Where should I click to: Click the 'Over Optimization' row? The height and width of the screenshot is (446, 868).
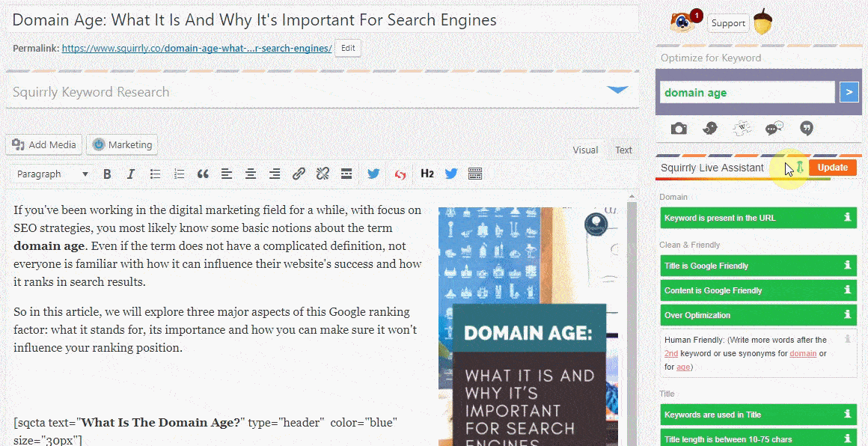coord(759,315)
